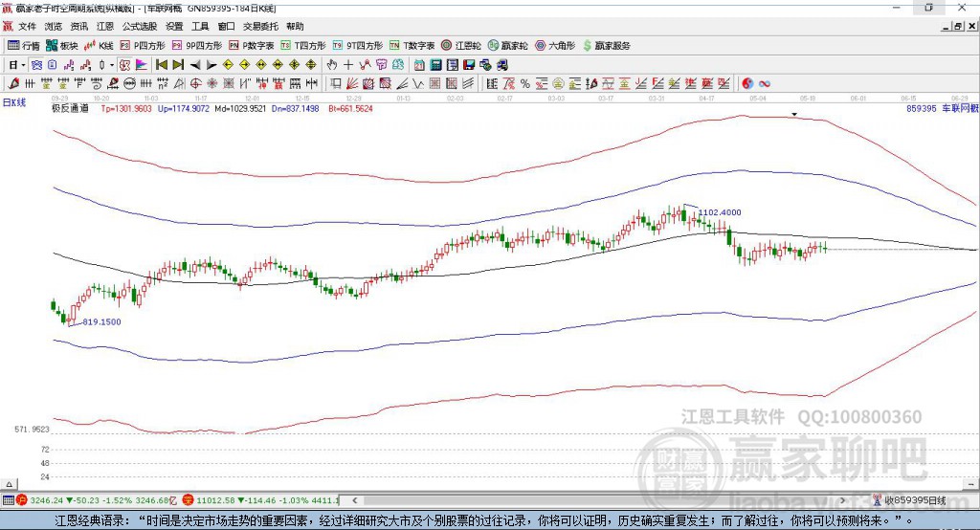The image size is (980, 530).
Task: Click the black triangle date marker
Action: tap(794, 115)
